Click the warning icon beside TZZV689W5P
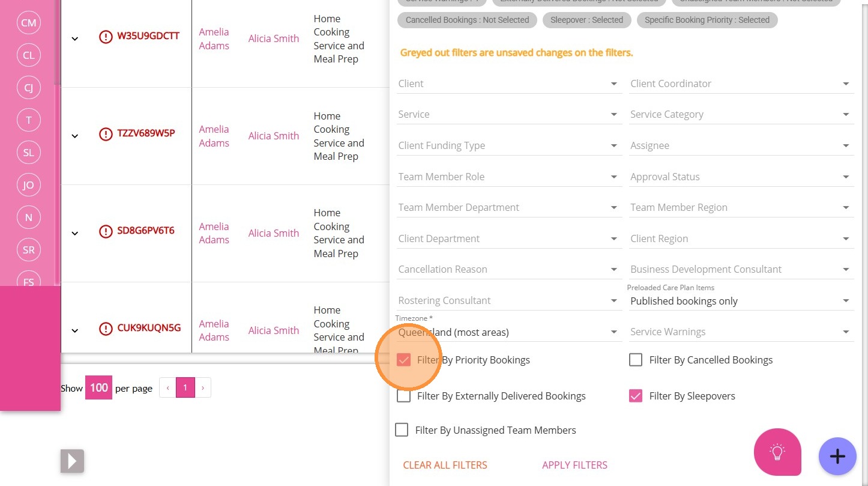The image size is (868, 486). click(106, 135)
